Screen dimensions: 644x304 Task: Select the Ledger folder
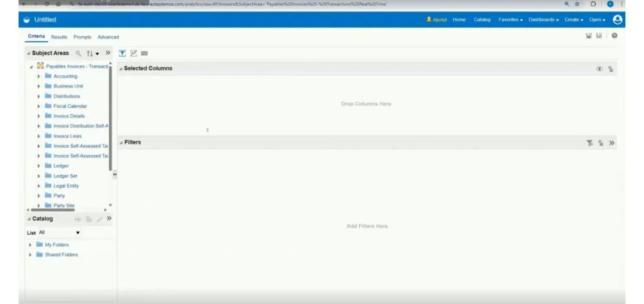click(x=61, y=166)
